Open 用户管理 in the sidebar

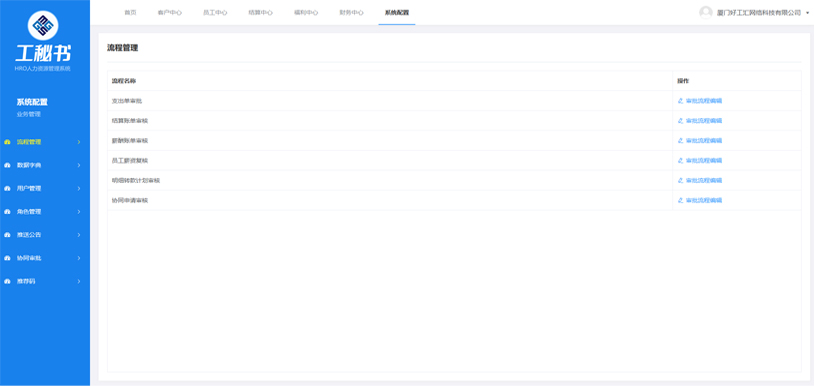click(x=29, y=189)
